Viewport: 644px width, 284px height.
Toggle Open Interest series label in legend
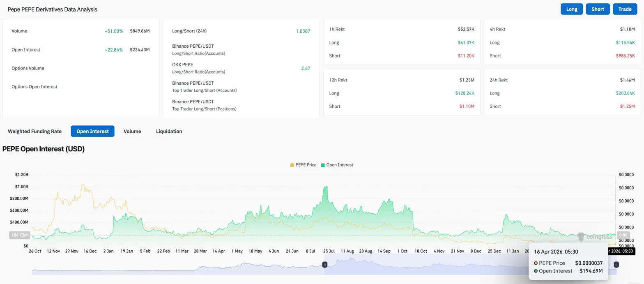339,165
